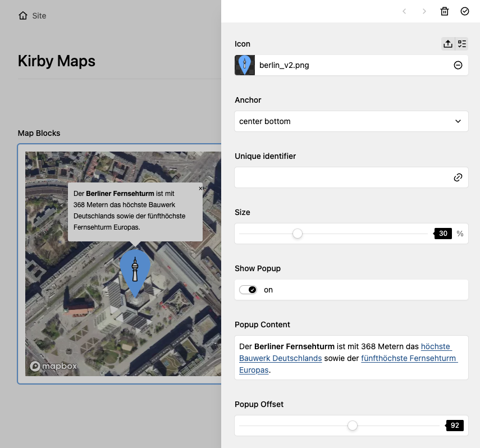Click the Size slider handle
Viewport: 480px width, 448px height.
(298, 234)
